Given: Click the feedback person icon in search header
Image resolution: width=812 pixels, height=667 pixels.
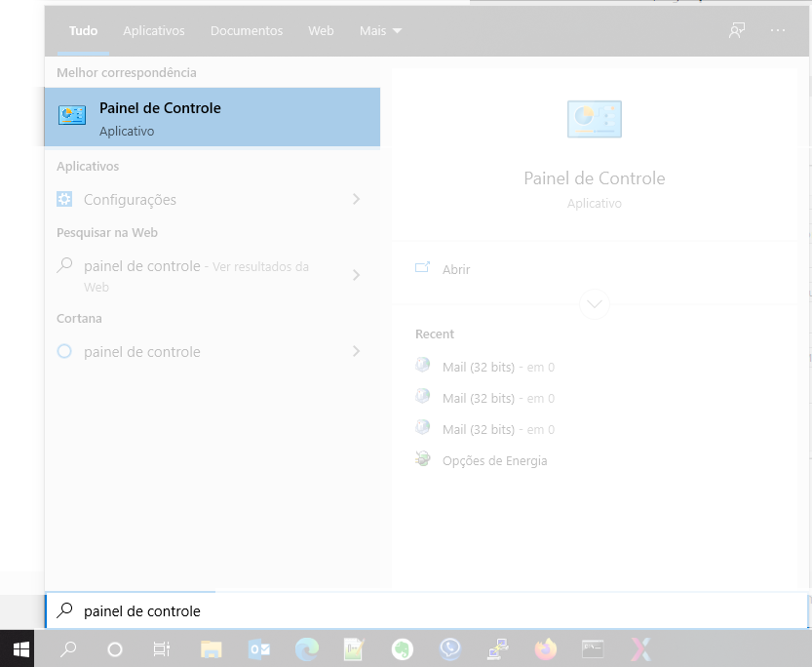Looking at the screenshot, I should pyautogui.click(x=736, y=30).
